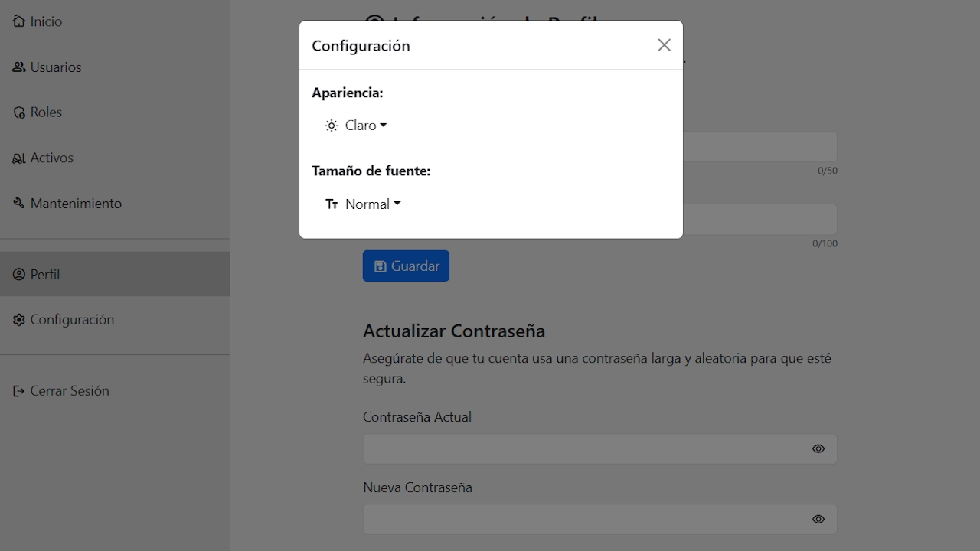Image resolution: width=980 pixels, height=551 pixels.
Task: Open the Cerrar Sesión logout icon
Action: tap(18, 390)
